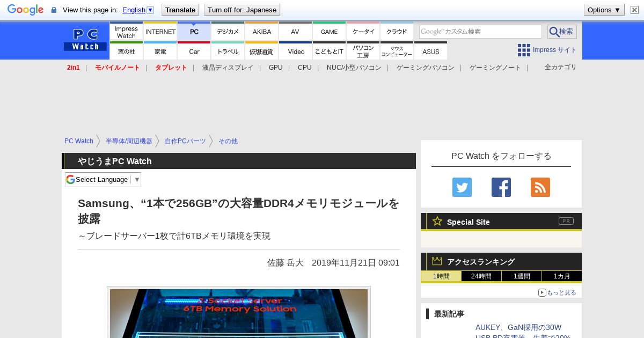
Task: Open the ASUS nav tab
Action: pyautogui.click(x=431, y=51)
